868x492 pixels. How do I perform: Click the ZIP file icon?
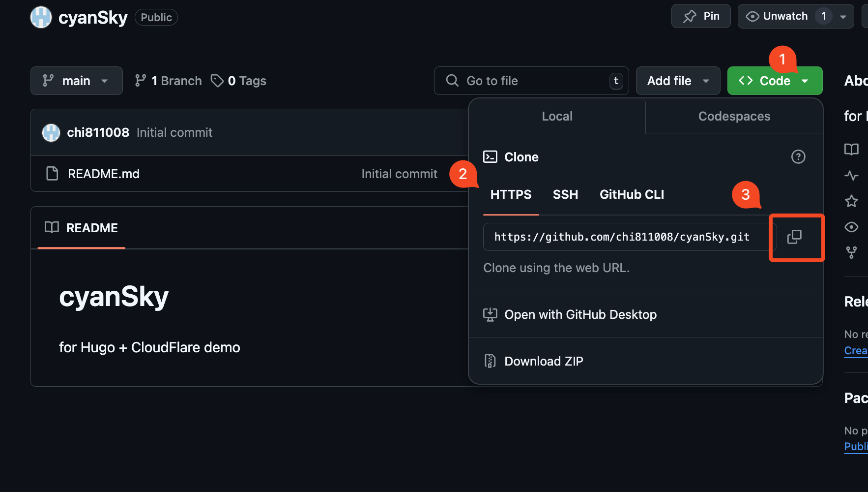(x=490, y=361)
